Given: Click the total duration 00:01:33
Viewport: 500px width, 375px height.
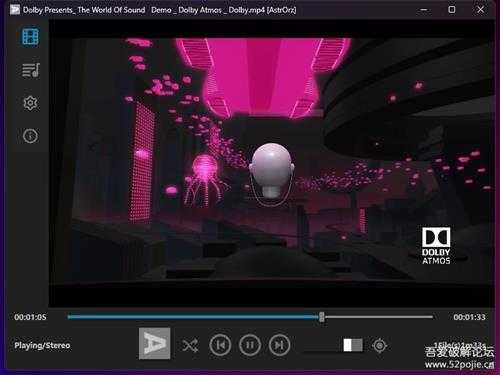Looking at the screenshot, I should click(469, 317).
